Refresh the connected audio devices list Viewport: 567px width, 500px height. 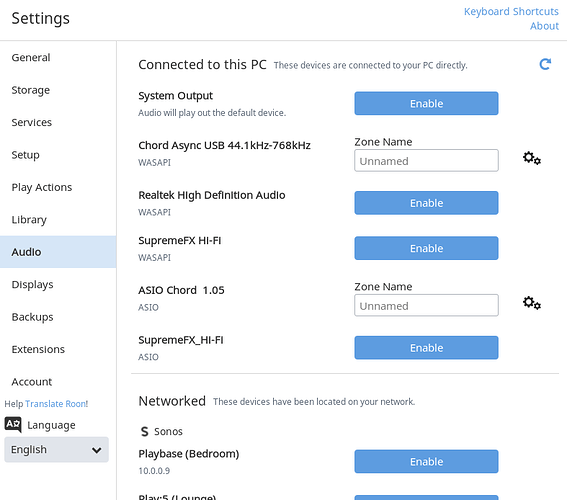pyautogui.click(x=545, y=64)
